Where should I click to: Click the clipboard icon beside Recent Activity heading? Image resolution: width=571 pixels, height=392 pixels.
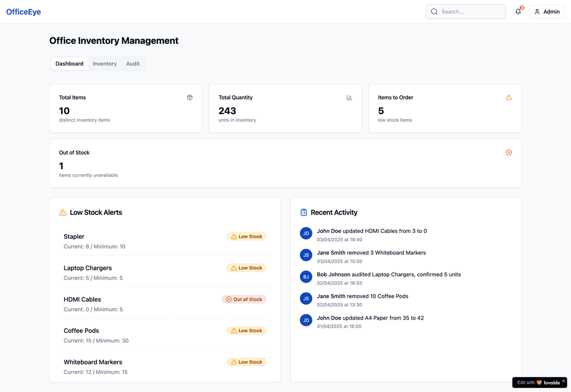click(303, 212)
